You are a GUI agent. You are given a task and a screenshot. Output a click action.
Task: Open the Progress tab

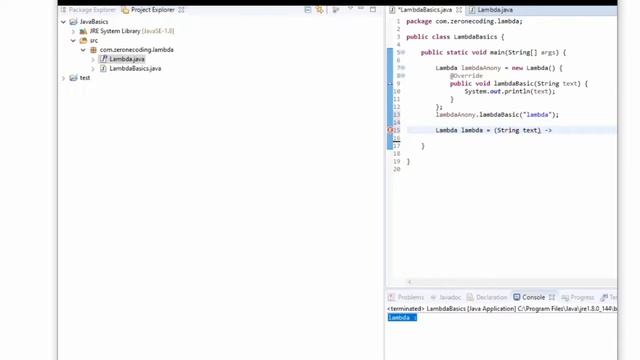point(578,297)
